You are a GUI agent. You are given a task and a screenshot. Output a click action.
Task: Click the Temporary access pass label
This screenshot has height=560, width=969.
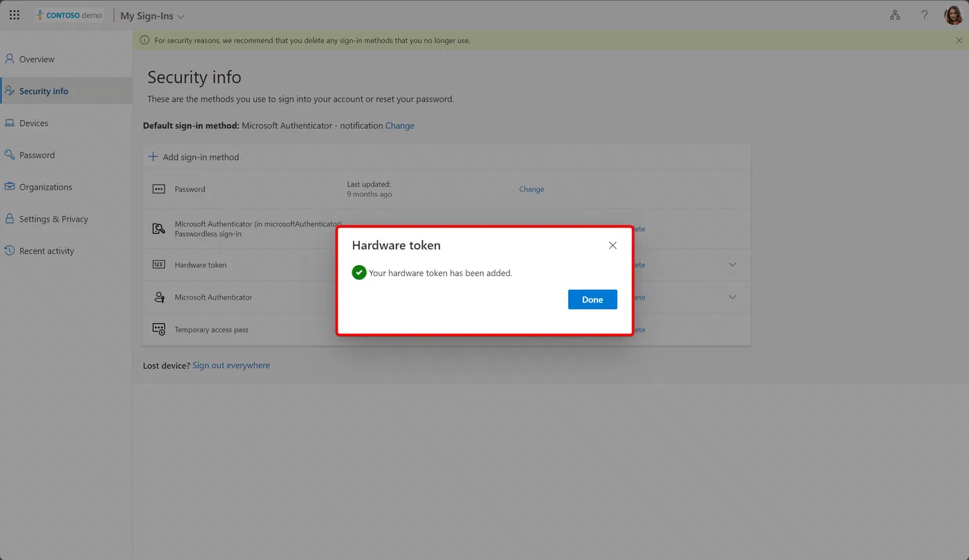[x=211, y=329]
